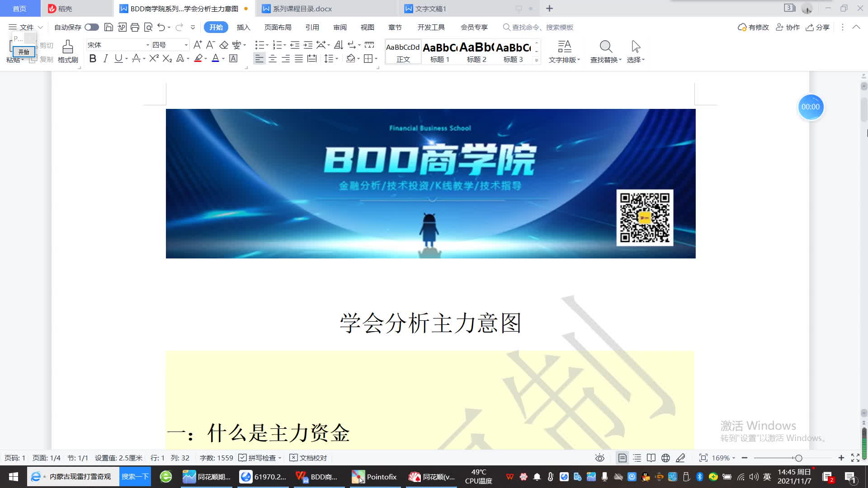Open Pointofix from the Windows taskbar
This screenshot has width=868, height=488.
374,477
